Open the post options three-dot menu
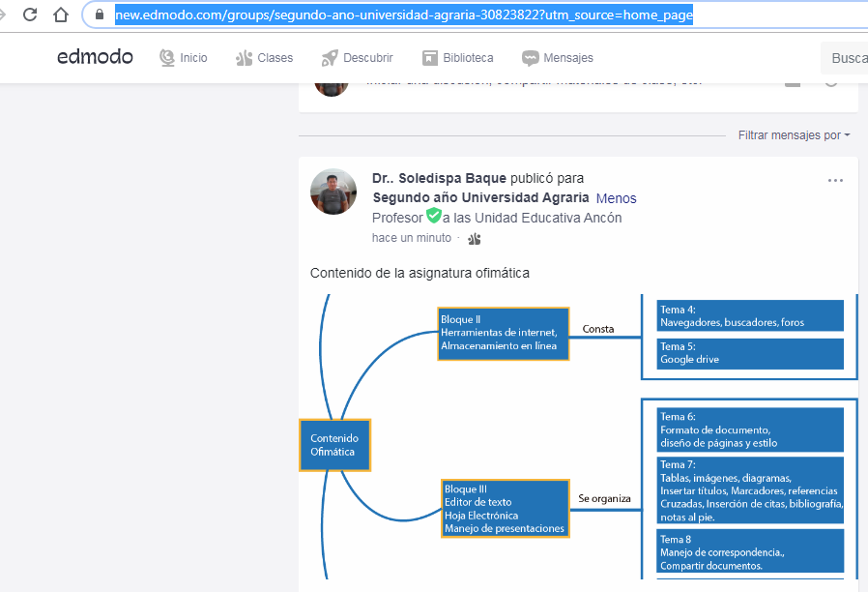Viewport: 868px width, 592px height. click(x=835, y=180)
